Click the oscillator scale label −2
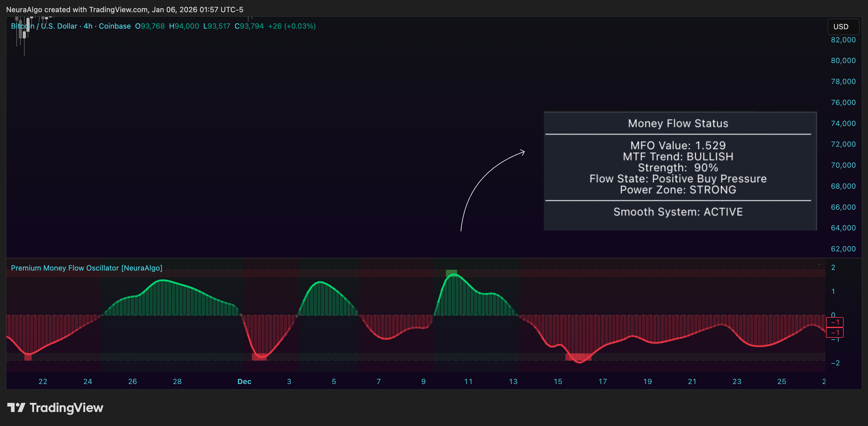This screenshot has height=426, width=868. click(x=835, y=363)
